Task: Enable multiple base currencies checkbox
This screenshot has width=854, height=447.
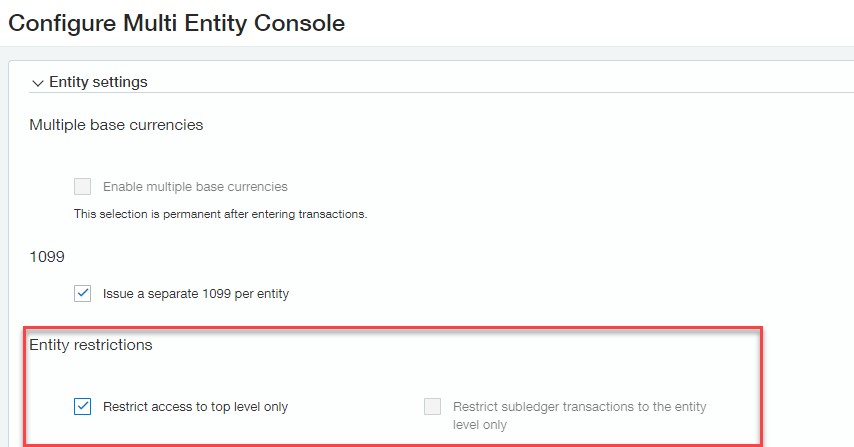Action: click(83, 186)
